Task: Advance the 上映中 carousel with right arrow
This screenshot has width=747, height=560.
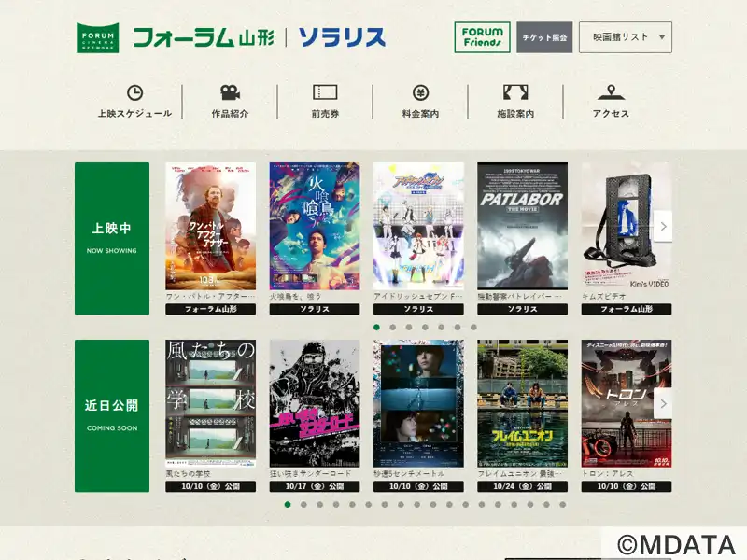Action: tap(663, 226)
